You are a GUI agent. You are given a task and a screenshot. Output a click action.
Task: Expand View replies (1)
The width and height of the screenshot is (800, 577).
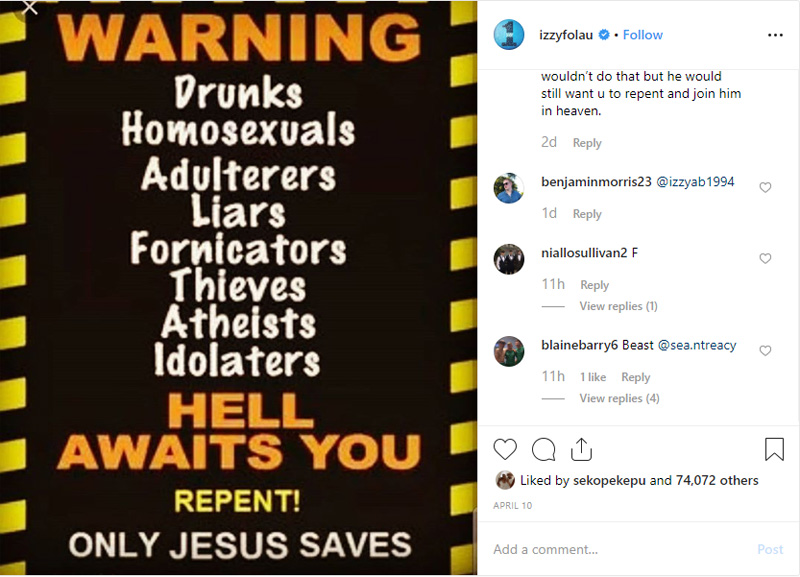618,306
